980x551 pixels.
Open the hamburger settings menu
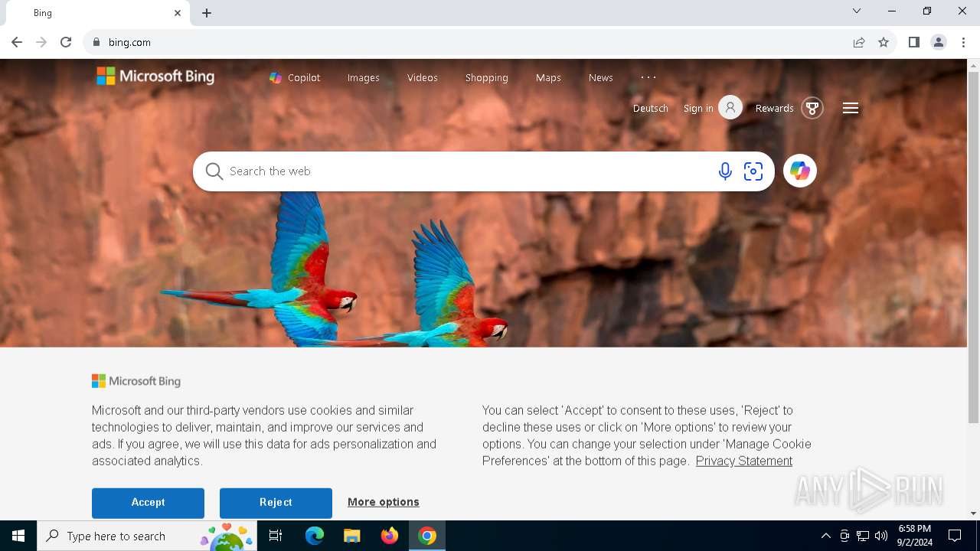point(851,108)
